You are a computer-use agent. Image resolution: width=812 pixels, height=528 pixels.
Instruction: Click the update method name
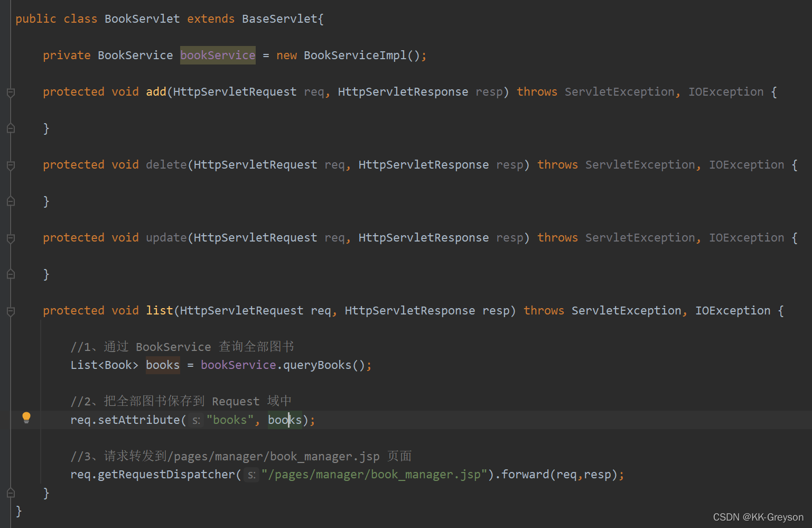(x=166, y=238)
